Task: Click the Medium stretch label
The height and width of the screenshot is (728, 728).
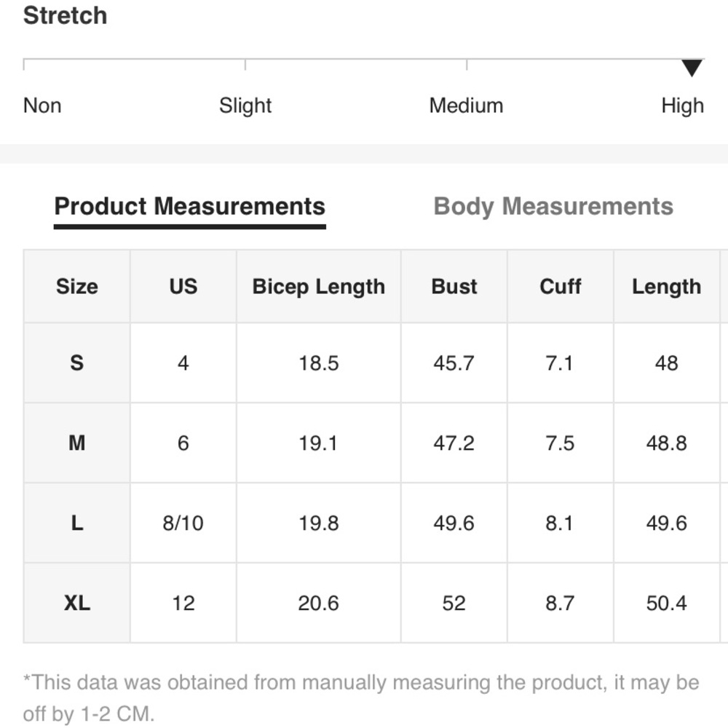Action: 466,106
